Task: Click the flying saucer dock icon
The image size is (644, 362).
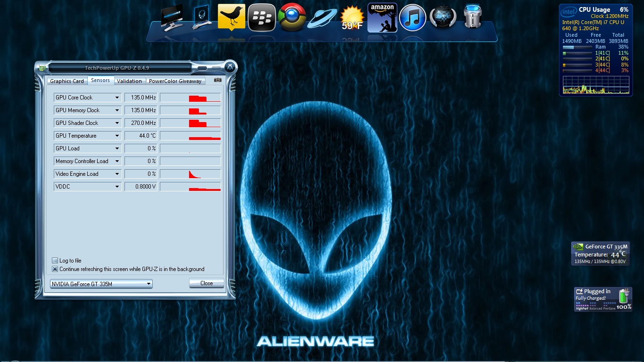Action: pos(322,19)
